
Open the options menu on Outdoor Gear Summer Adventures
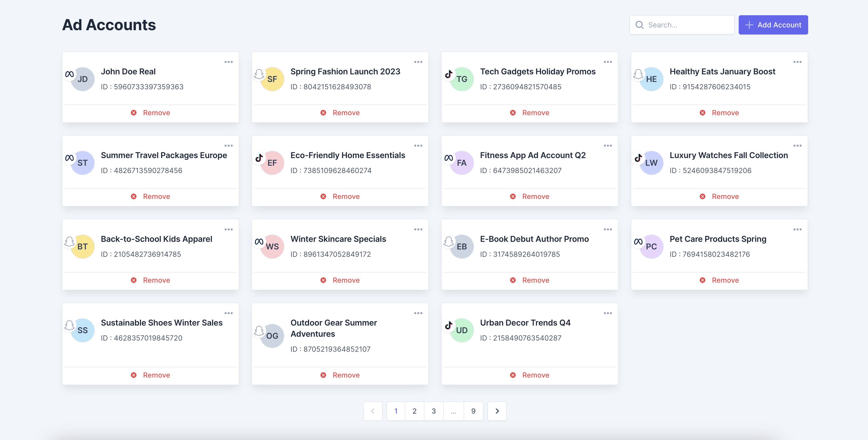click(x=419, y=313)
